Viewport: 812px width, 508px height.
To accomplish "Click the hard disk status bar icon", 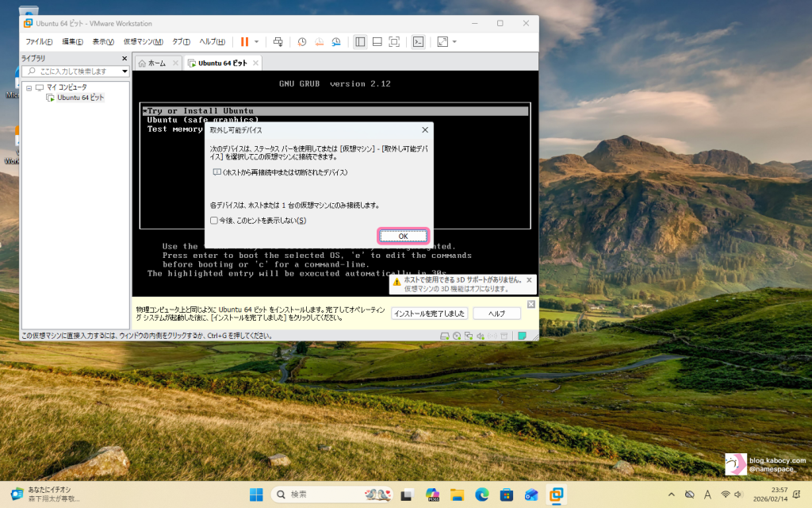I will [446, 336].
